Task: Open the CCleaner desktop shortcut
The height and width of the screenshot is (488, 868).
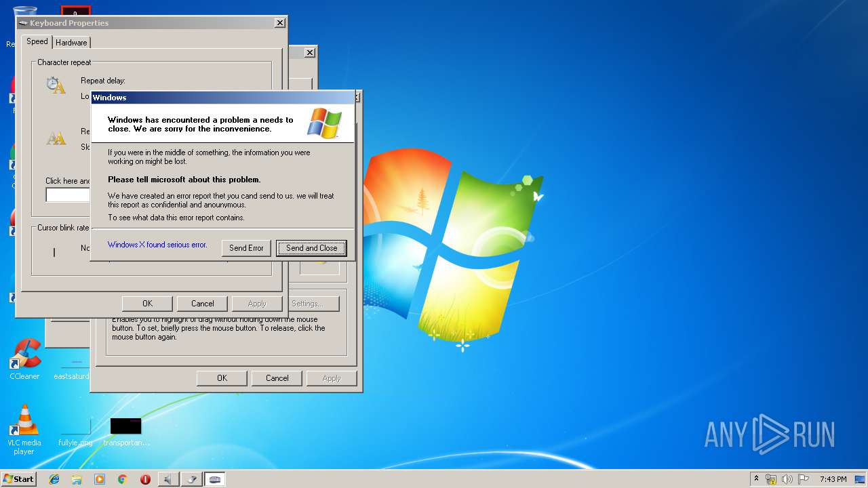Action: (x=24, y=359)
